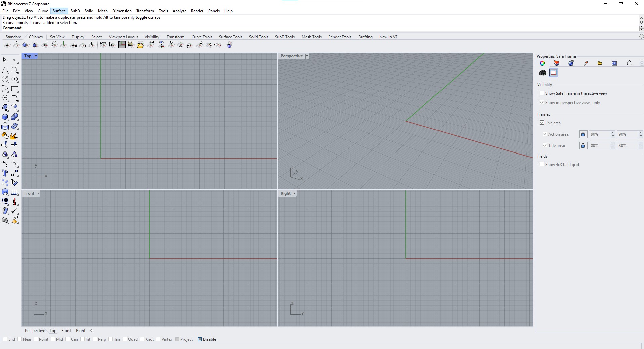Enable the Perp object snap
644x349 pixels.
95,339
